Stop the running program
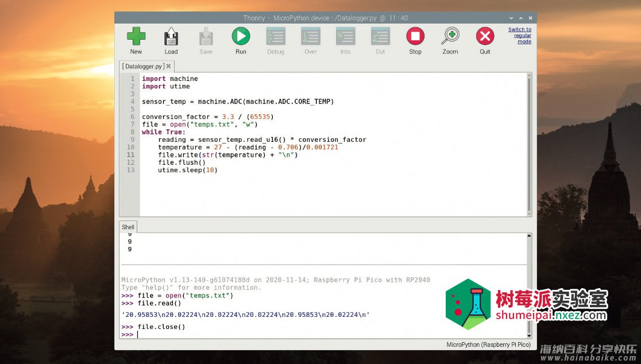The image size is (641, 364). (415, 40)
